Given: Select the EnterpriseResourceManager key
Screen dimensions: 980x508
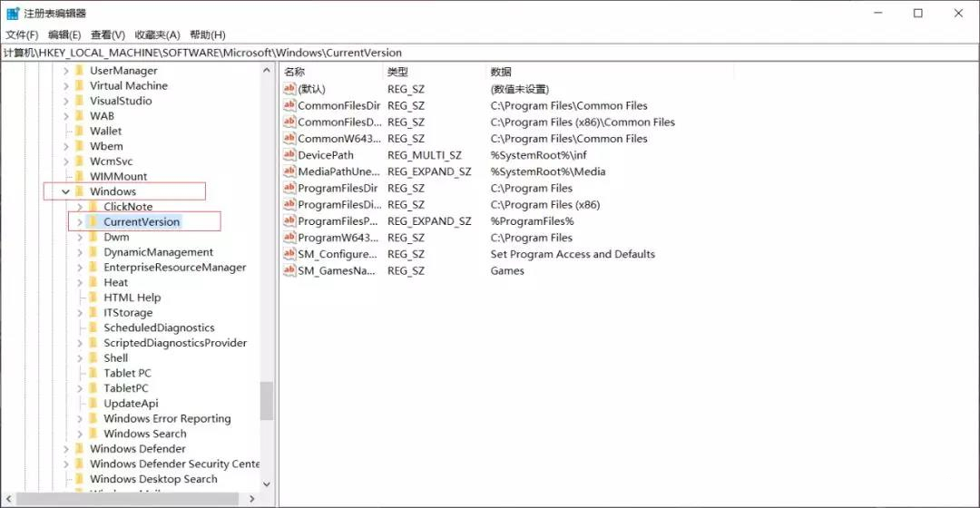Looking at the screenshot, I should pos(175,267).
